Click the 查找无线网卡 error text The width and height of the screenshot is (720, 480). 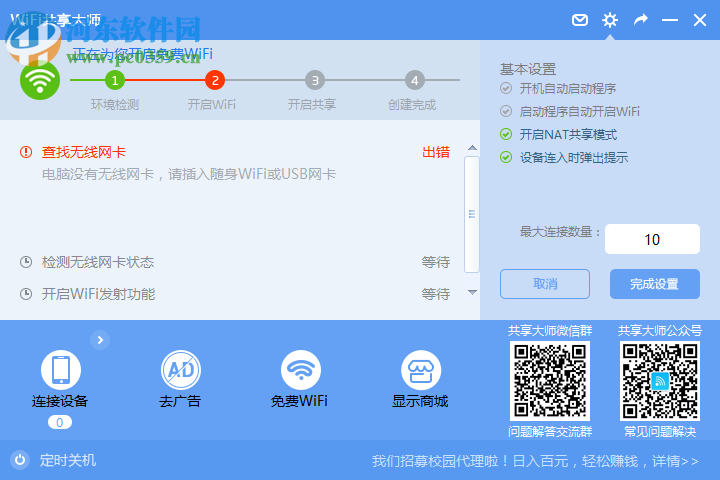tap(84, 152)
